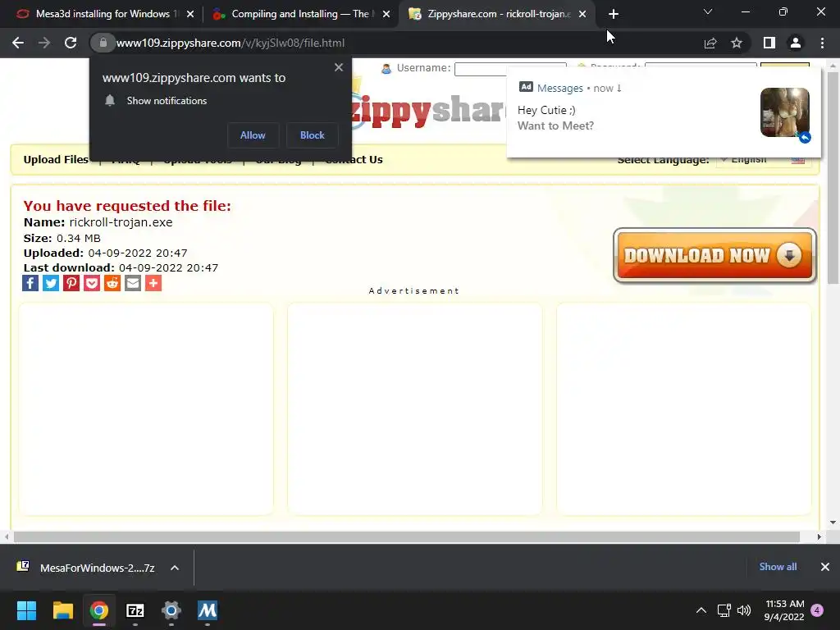Click the Chrome taskbar icon
Viewport: 840px width, 630px height.
click(99, 610)
